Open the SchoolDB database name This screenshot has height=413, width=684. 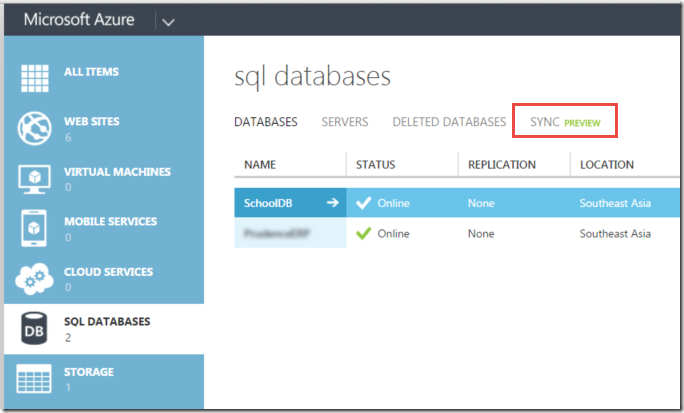tap(268, 203)
